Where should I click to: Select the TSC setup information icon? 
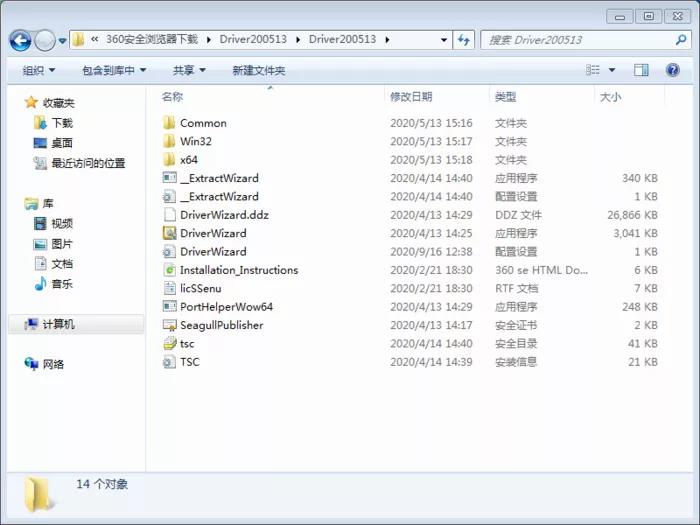coord(169,362)
